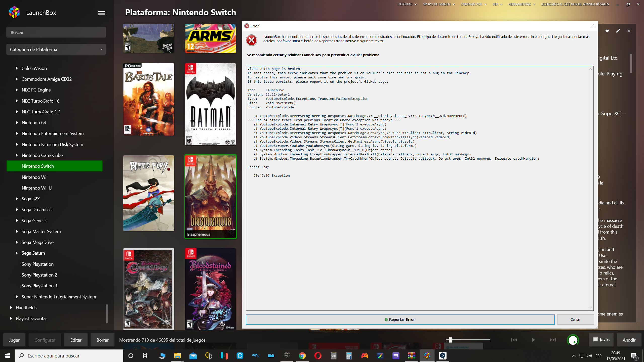Select The Bard's Tale game cover
644x362 pixels.
tap(149, 99)
